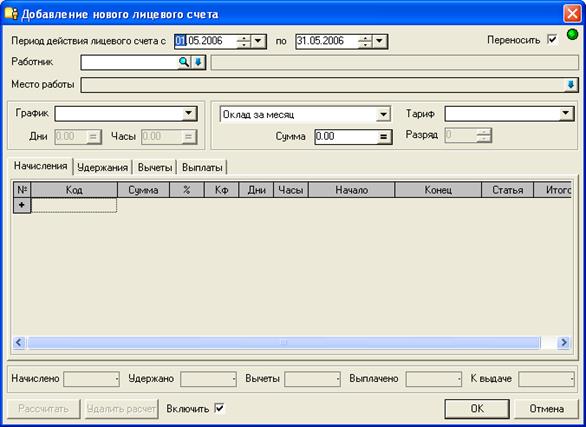Switch to the Вычеты tab
Screen dimensions: 586x427
point(155,168)
